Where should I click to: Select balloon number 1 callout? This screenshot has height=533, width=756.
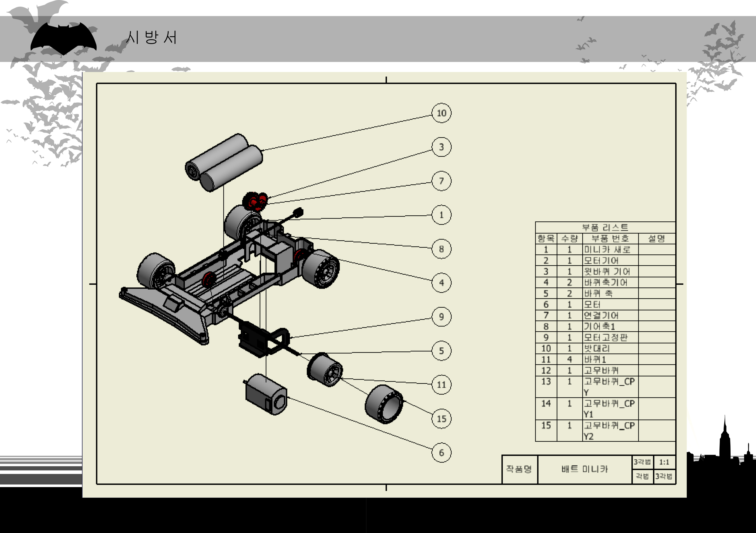point(441,215)
